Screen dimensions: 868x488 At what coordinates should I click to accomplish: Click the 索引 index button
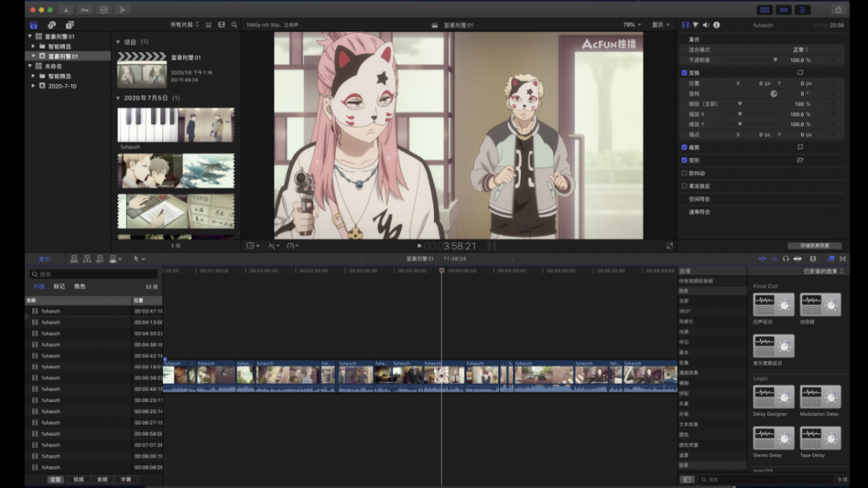[44, 259]
